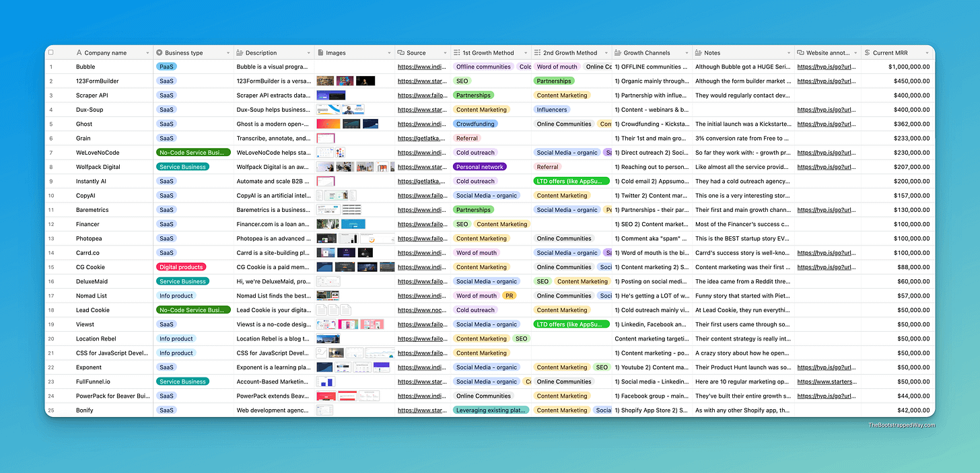Click the Influencers tag in the Dux-Soup row
Screen dimensions: 980x473
[551, 110]
